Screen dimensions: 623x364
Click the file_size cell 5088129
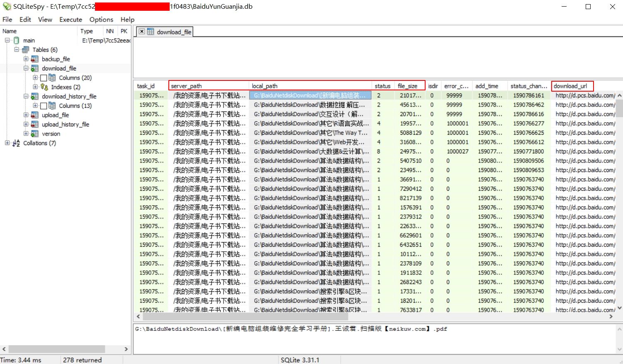click(411, 133)
